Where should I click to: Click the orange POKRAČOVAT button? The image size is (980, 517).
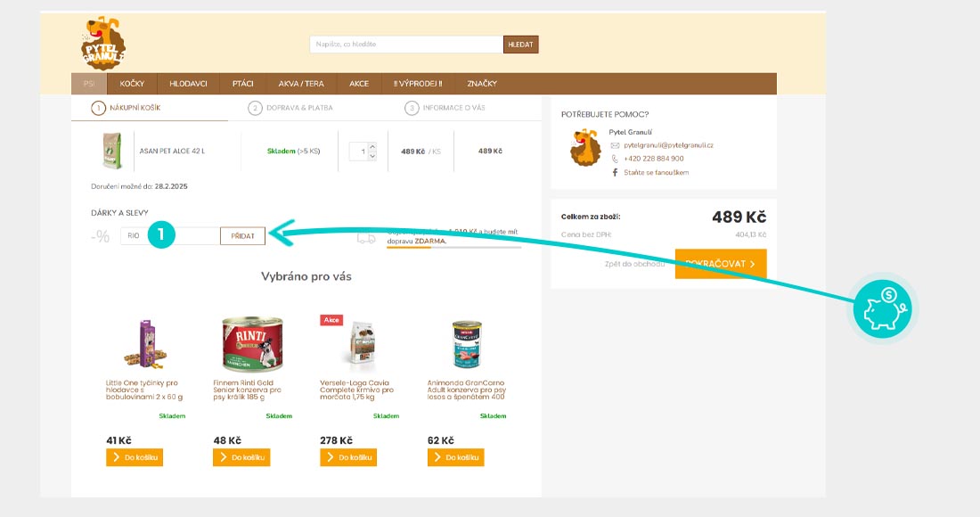coord(721,264)
